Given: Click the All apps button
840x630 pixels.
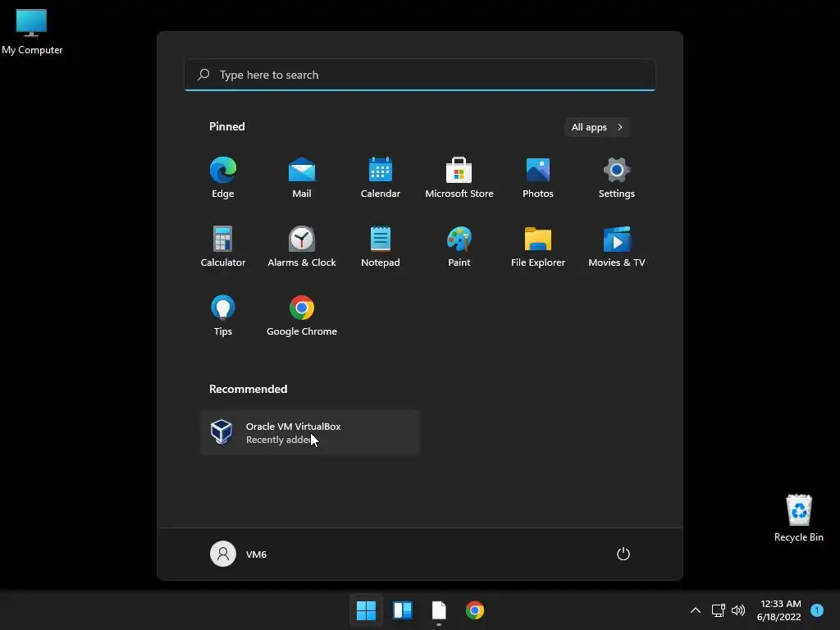Looking at the screenshot, I should click(x=597, y=127).
